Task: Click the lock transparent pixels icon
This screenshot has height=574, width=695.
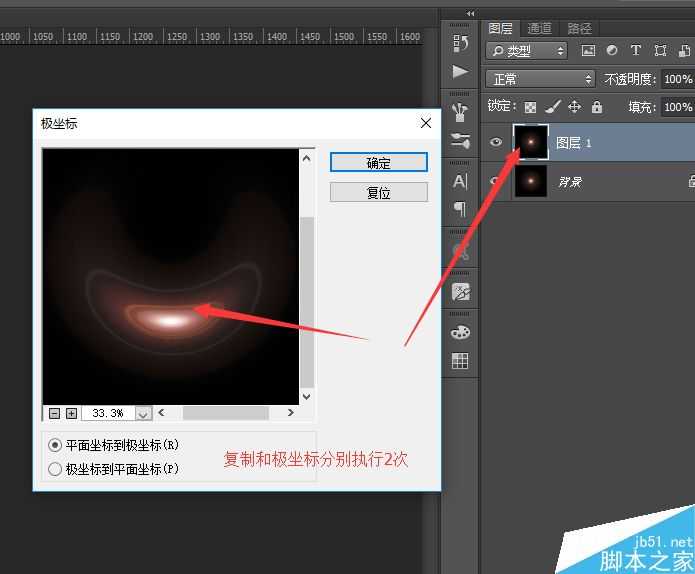Action: click(530, 107)
